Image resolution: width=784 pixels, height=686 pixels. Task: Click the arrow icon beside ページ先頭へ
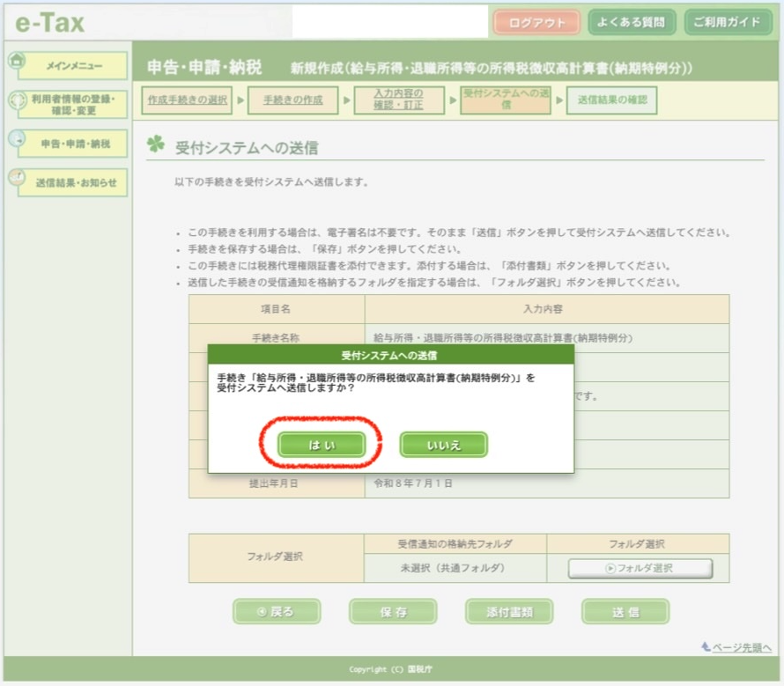706,646
